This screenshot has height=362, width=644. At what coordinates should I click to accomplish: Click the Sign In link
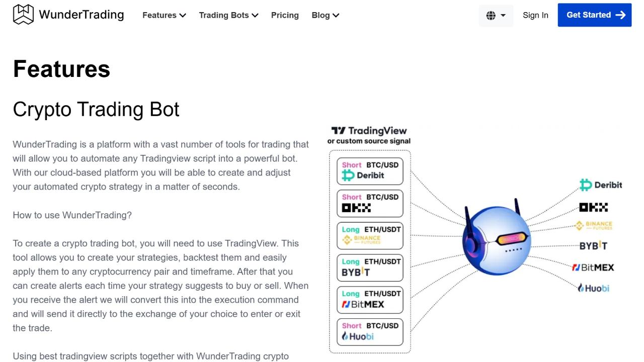coord(535,15)
